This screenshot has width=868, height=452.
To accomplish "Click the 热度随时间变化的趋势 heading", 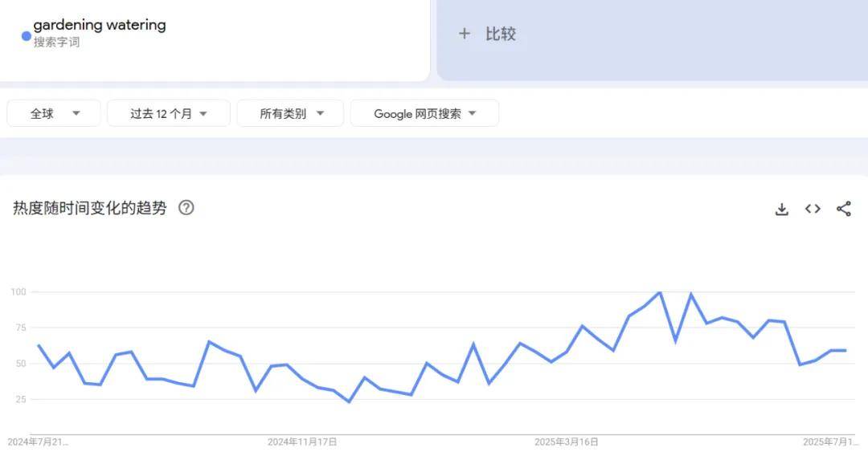I will tap(90, 208).
